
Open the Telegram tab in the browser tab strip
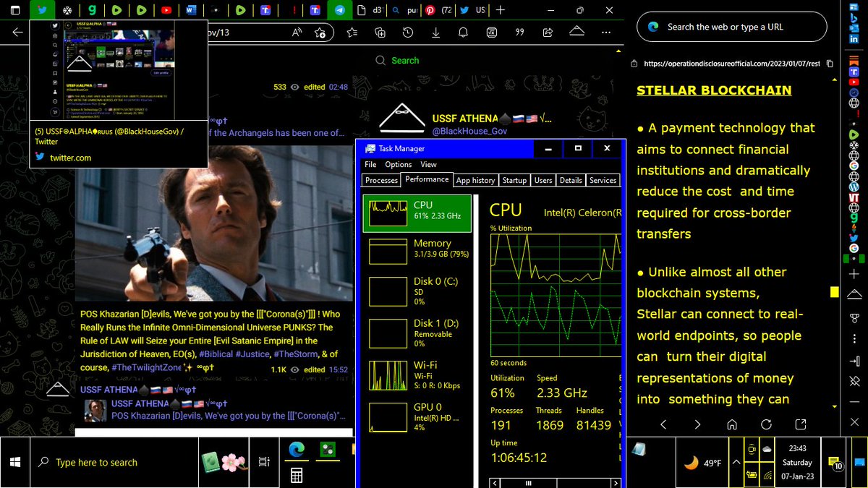(340, 10)
